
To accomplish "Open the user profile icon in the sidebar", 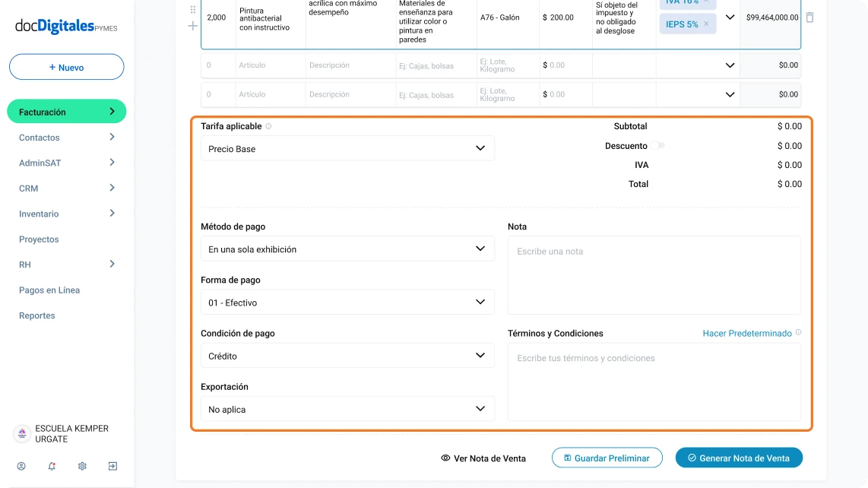I will (21, 466).
